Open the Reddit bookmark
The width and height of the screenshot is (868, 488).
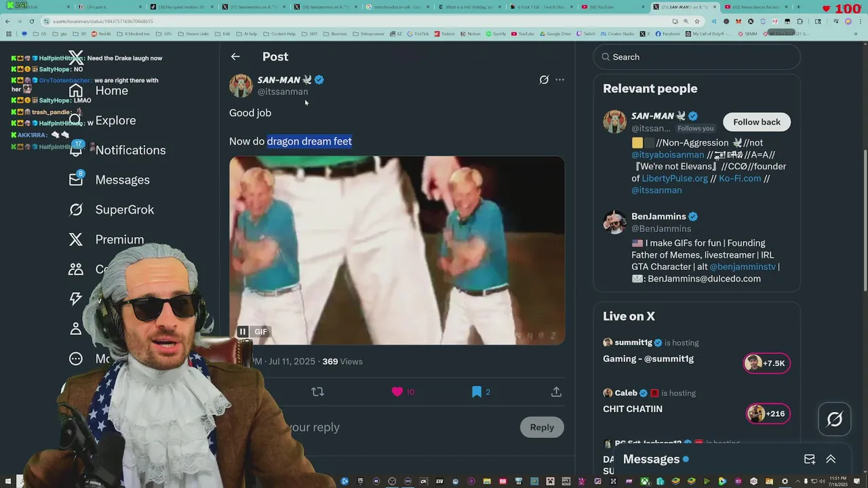101,34
